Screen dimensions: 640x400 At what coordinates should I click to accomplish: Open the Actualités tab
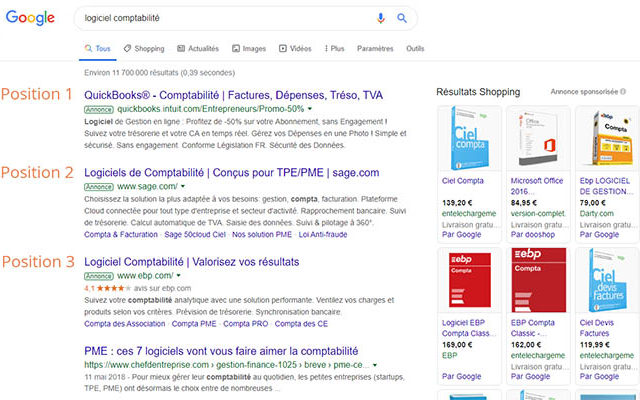point(198,49)
